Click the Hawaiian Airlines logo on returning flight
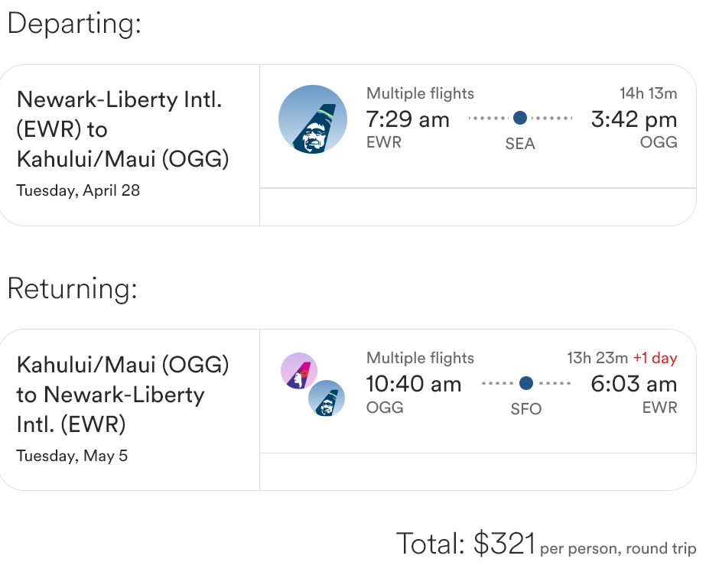Viewport: 706px width, 588px height. [299, 371]
